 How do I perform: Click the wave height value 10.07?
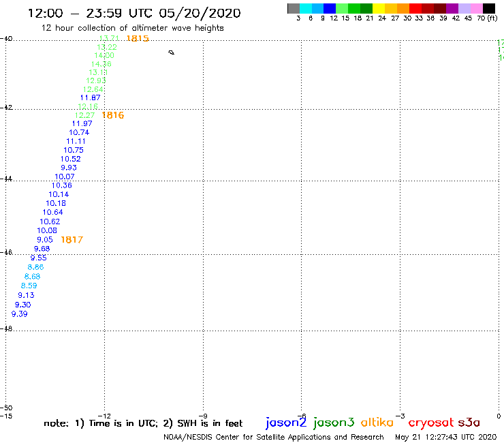[x=65, y=177]
